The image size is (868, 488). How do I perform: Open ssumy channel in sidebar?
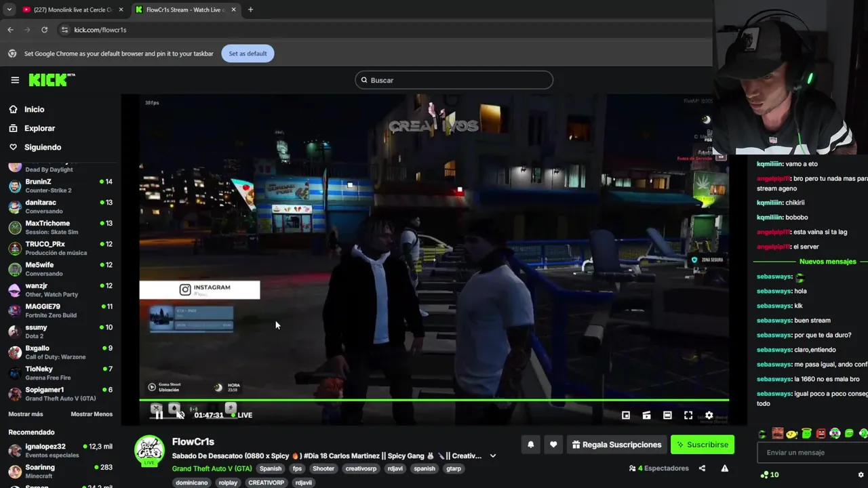pos(60,331)
